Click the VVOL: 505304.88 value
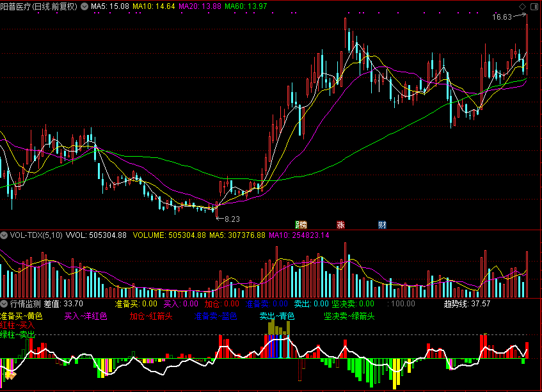 coord(96,235)
